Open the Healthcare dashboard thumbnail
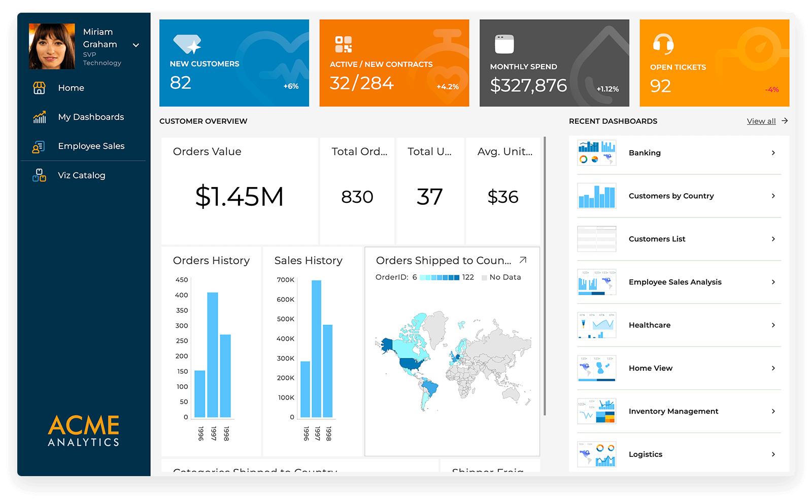 click(597, 325)
